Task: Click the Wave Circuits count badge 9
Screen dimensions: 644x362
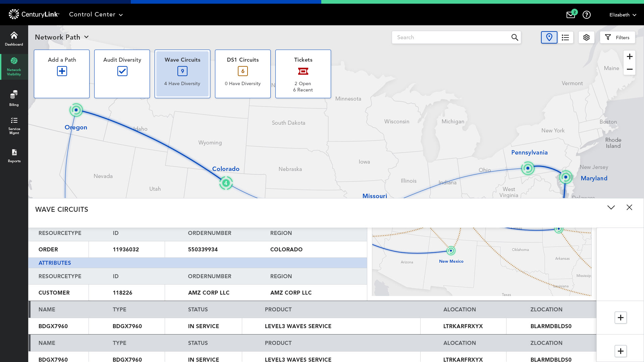Action: [x=182, y=71]
